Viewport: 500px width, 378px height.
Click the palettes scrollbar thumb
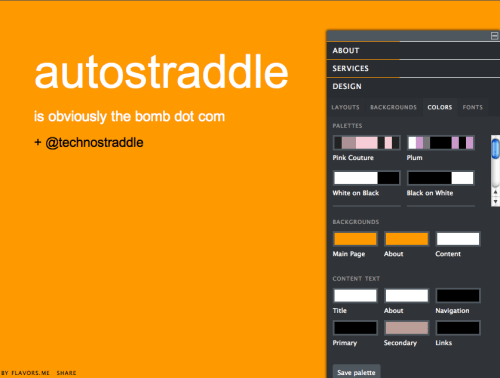click(496, 149)
